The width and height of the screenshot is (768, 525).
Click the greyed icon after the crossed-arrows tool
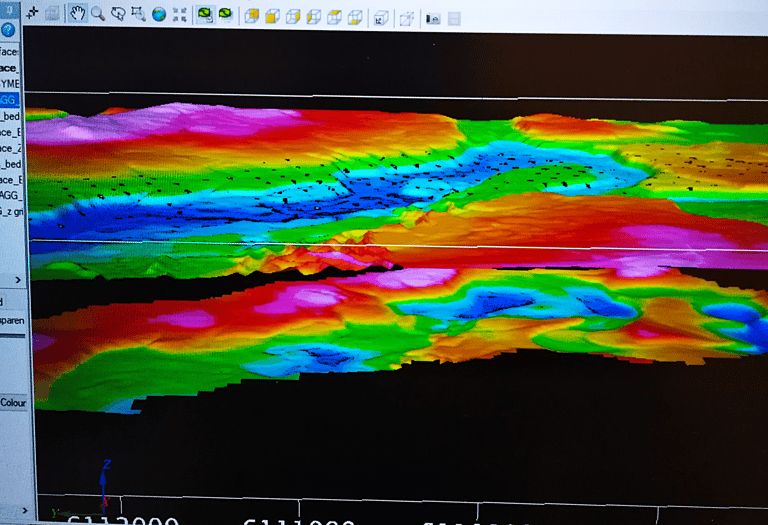pos(52,13)
